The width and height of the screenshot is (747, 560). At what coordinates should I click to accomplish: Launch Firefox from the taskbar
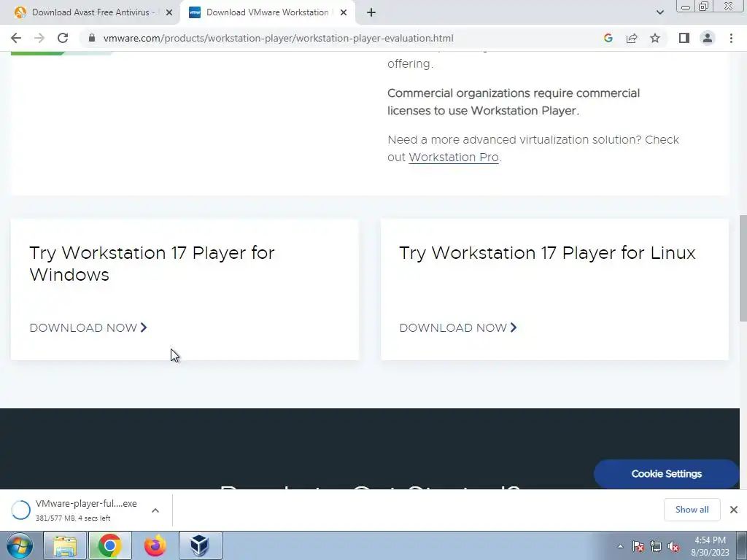[x=155, y=545]
